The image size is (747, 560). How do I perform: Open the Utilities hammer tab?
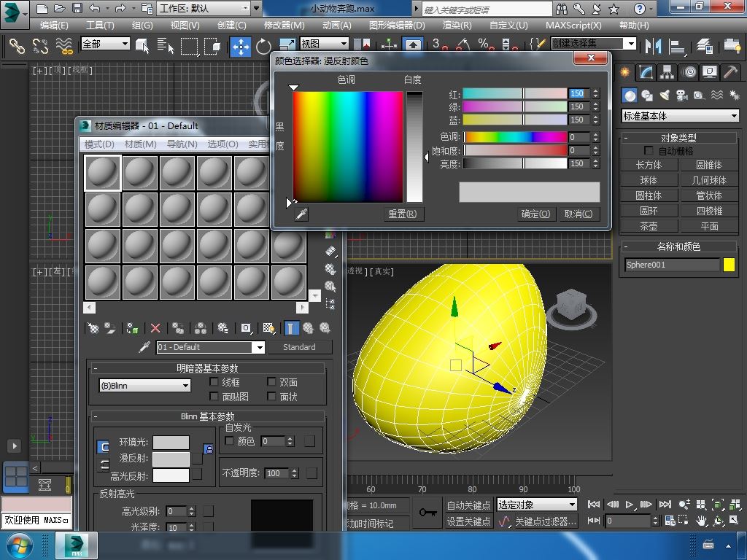tap(731, 72)
